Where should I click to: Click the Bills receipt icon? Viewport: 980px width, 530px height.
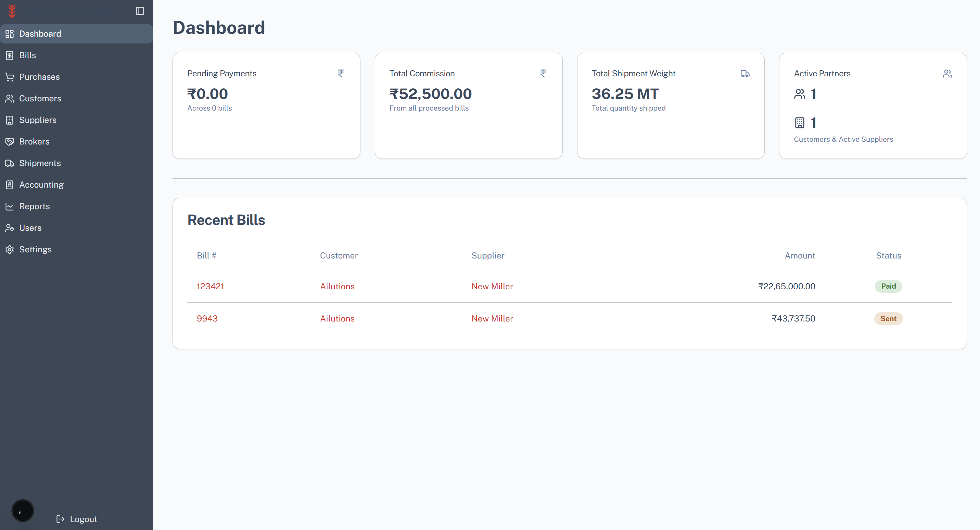[10, 55]
